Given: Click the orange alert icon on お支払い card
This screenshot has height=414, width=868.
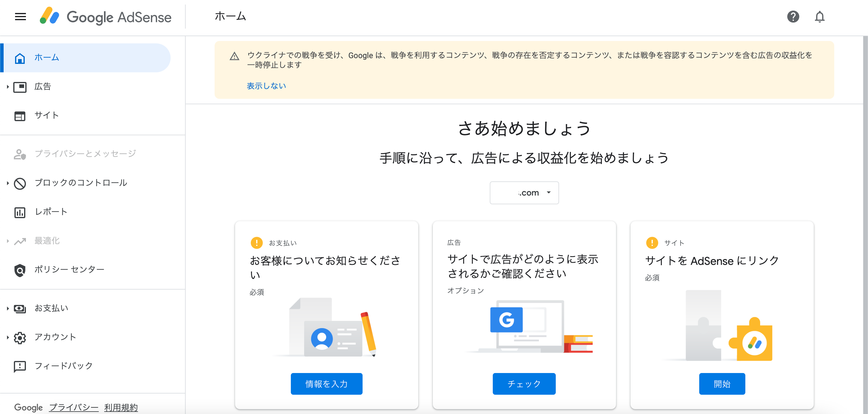Looking at the screenshot, I should pos(257,243).
